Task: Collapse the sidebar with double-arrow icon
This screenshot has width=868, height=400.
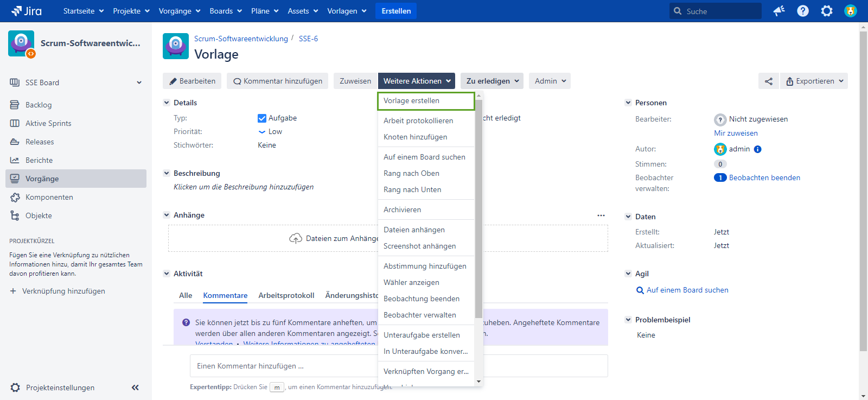Action: tap(135, 388)
